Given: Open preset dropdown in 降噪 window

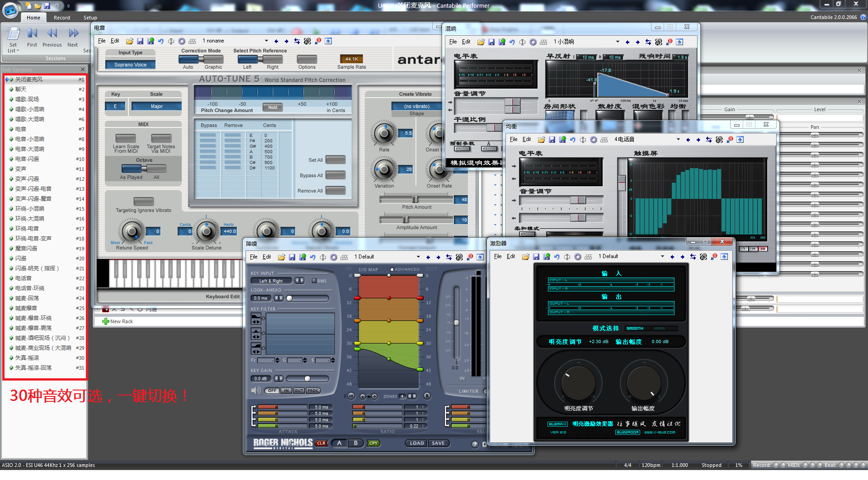Looking at the screenshot, I should 418,257.
